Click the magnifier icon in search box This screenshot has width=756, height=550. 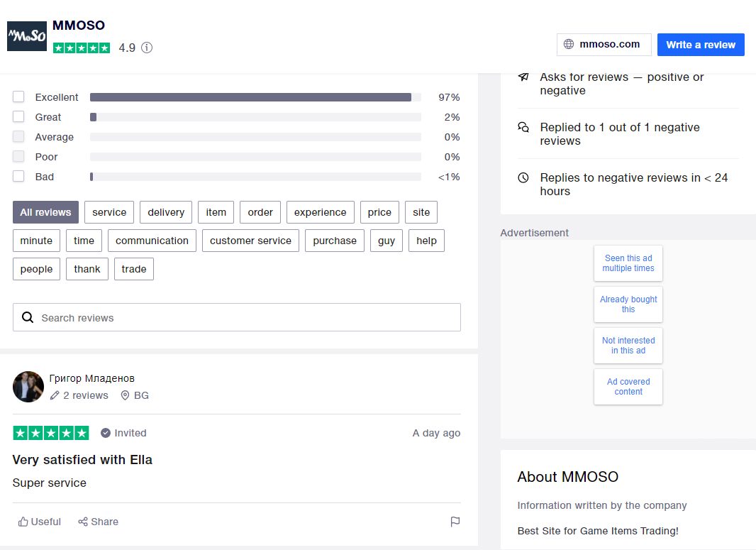tap(28, 317)
